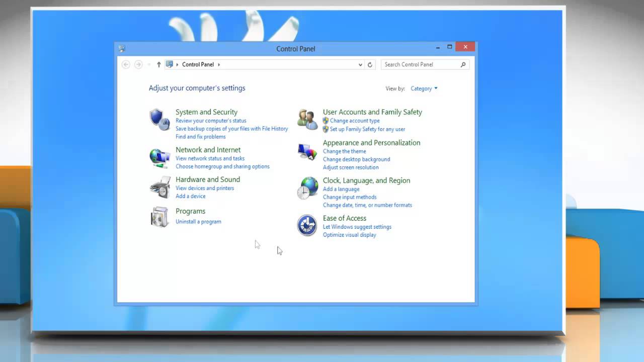This screenshot has width=644, height=362.
Task: Click the User Accounts people icon
Action: click(x=307, y=119)
